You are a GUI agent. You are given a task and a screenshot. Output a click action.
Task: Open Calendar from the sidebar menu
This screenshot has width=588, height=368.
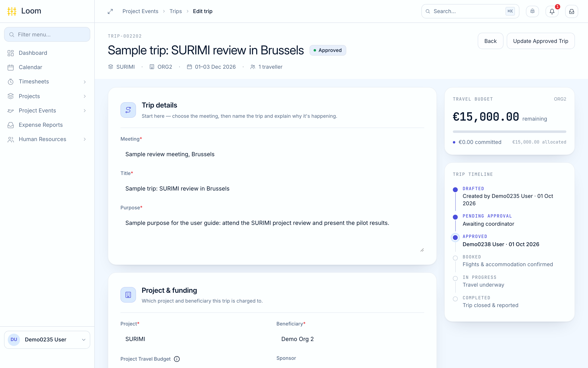pos(47,67)
